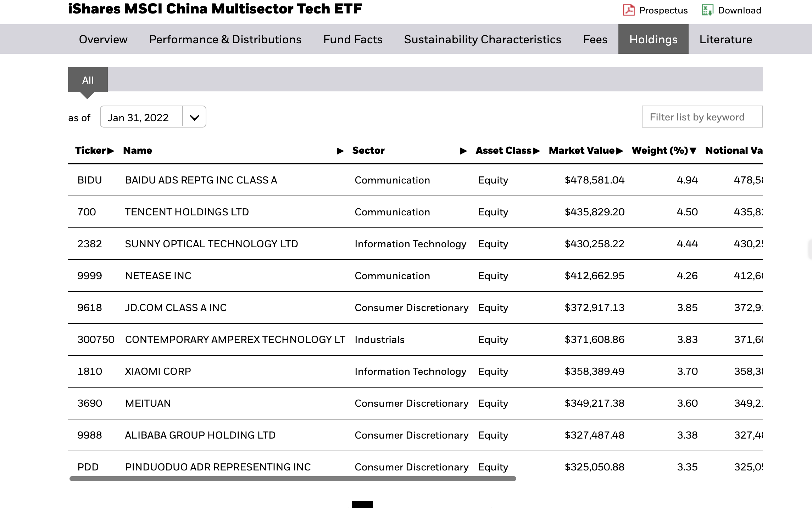Click ticker 2382 cell
This screenshot has height=508, width=812.
90,244
